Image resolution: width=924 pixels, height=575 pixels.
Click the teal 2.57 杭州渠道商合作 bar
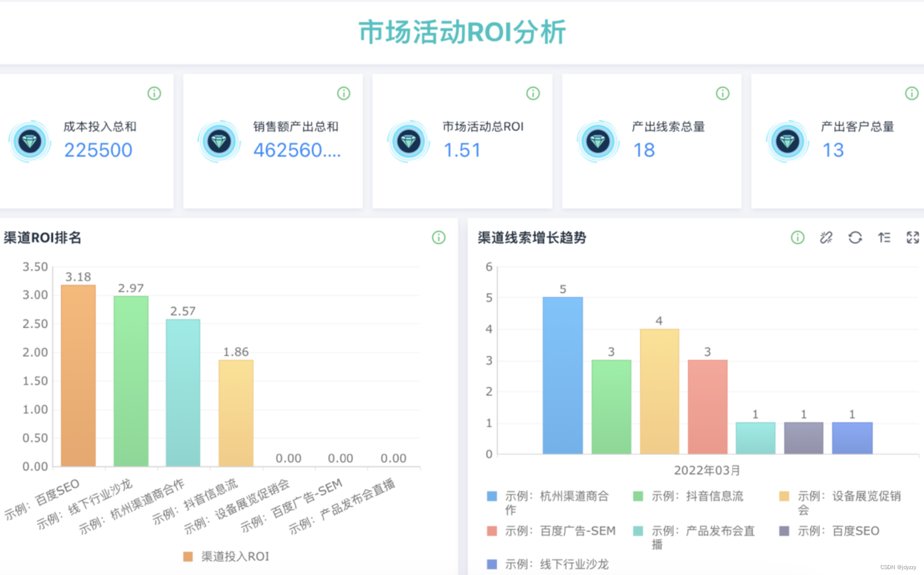coord(183,393)
